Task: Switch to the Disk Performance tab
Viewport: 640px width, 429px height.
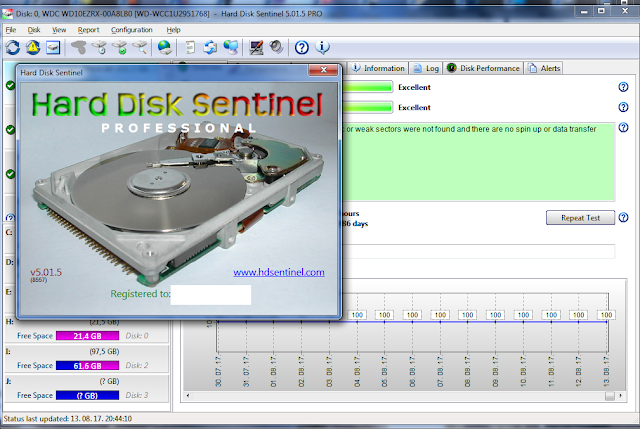Action: tap(484, 68)
